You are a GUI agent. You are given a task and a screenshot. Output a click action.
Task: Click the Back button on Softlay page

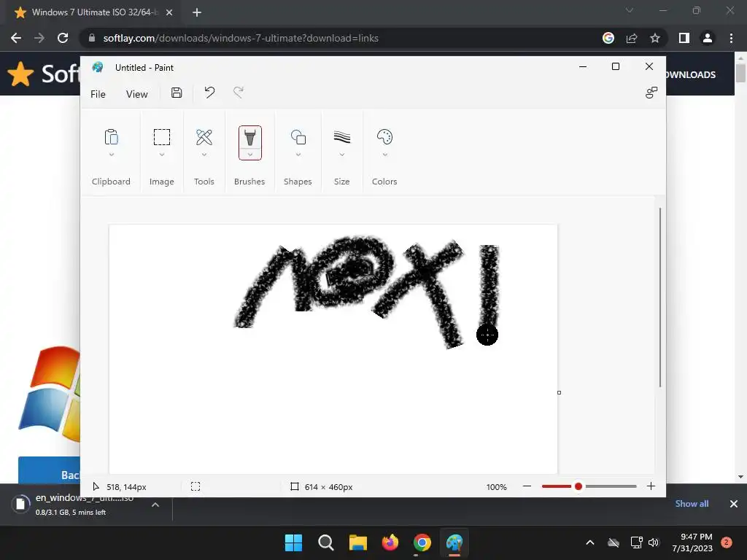[x=50, y=470]
